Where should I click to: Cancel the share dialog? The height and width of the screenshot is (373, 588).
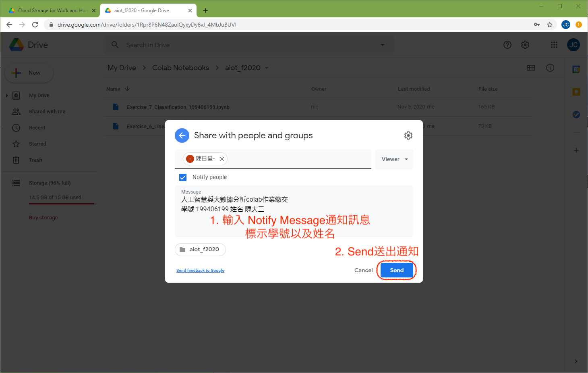pos(363,270)
